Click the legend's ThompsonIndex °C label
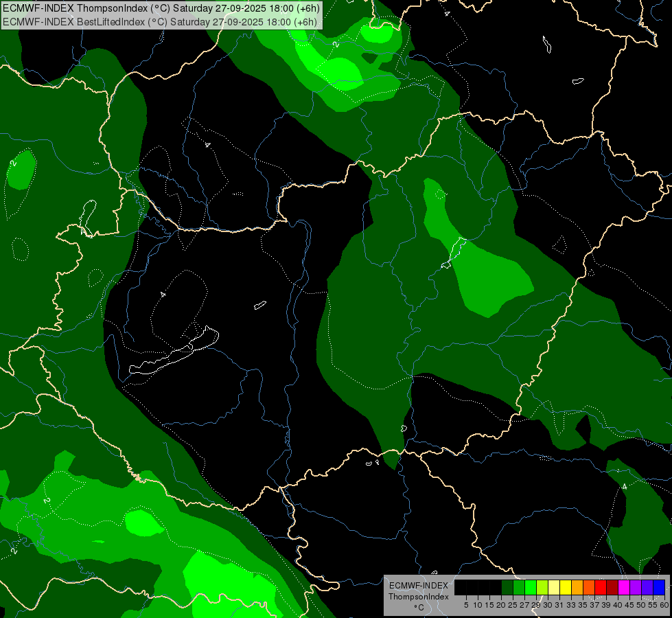This screenshot has height=618, width=672. click(418, 596)
